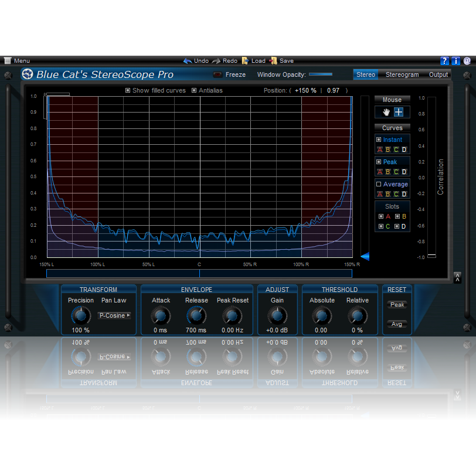Open the help with the question mark icon
The height and width of the screenshot is (476, 476).
444,60
